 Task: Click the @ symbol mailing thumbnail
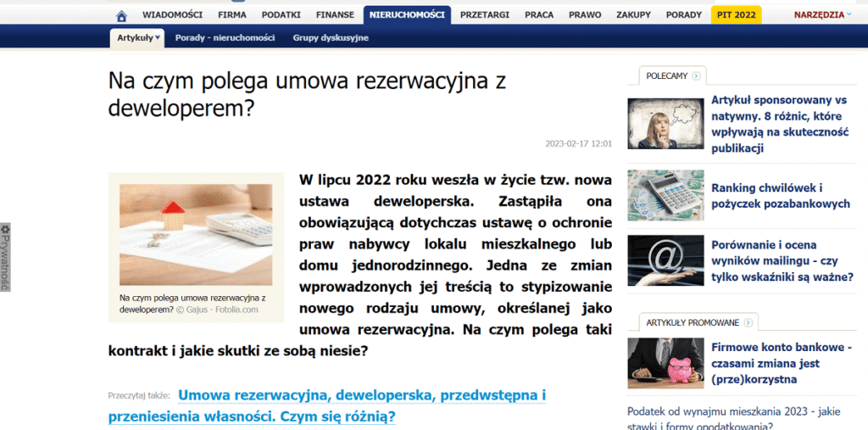point(665,260)
